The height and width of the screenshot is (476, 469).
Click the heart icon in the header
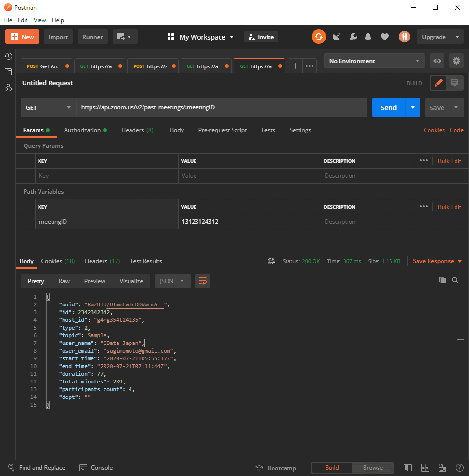[x=385, y=37]
